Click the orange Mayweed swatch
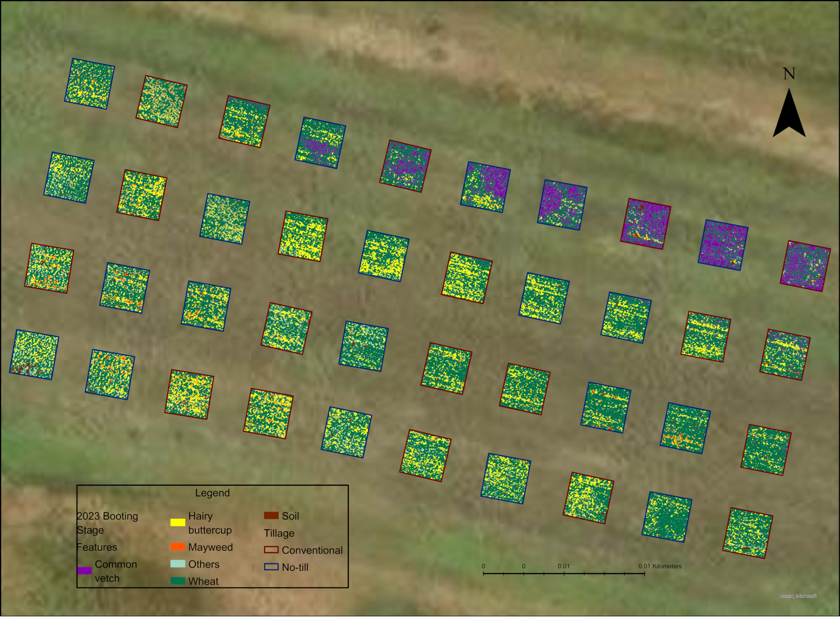The width and height of the screenshot is (840, 617). coord(178,547)
